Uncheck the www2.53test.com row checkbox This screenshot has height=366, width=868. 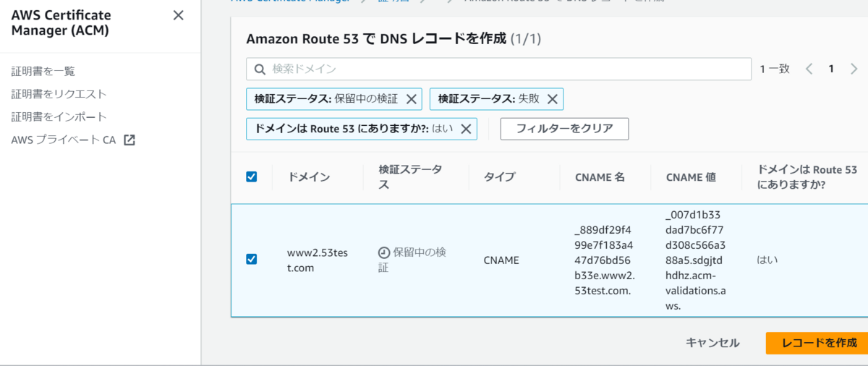click(x=252, y=259)
